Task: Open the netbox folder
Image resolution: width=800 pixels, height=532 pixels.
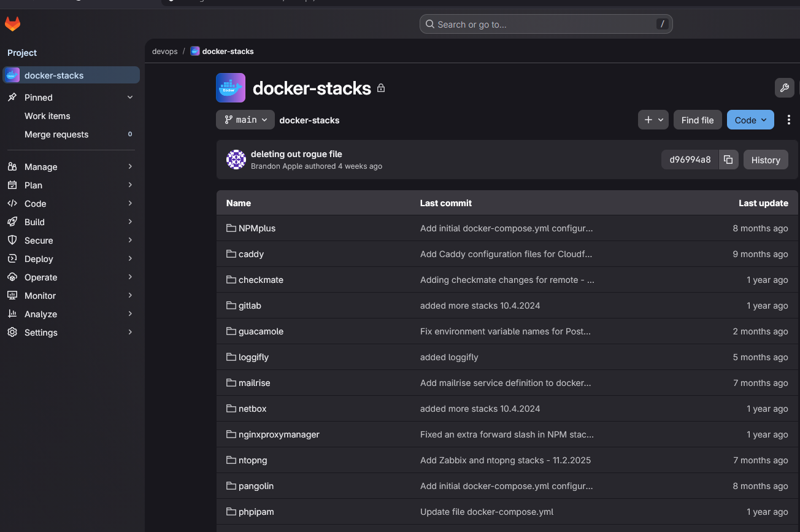Action: click(x=252, y=409)
